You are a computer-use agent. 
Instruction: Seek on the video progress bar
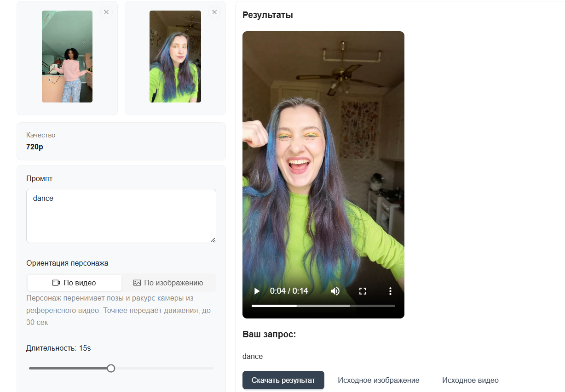click(x=323, y=306)
